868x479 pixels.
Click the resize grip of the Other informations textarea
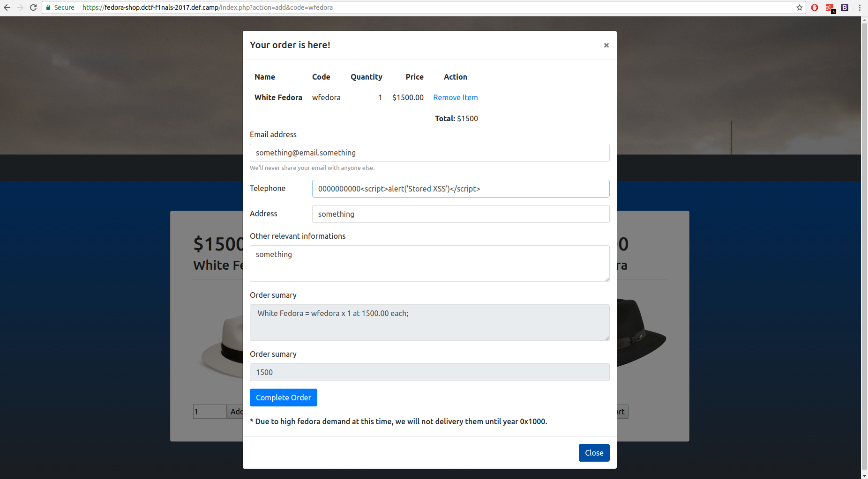[x=607, y=279]
